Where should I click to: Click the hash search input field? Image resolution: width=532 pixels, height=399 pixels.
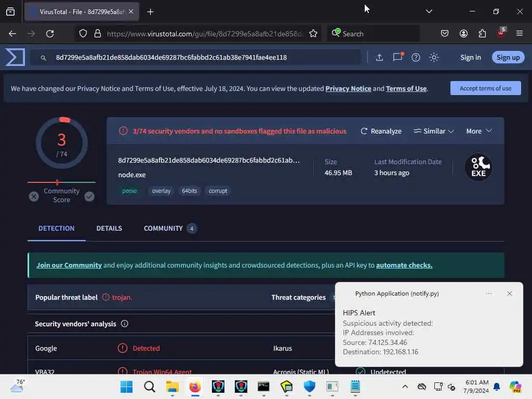[x=196, y=57]
